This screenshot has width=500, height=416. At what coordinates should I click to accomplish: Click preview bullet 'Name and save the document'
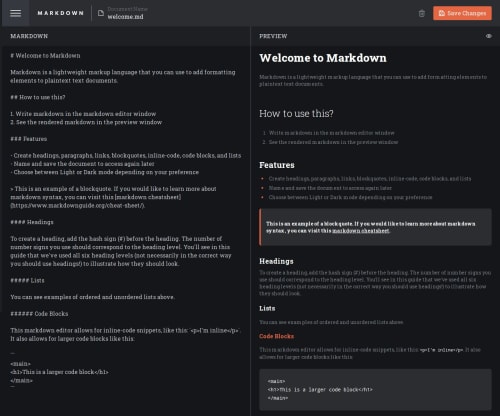pos(330,188)
